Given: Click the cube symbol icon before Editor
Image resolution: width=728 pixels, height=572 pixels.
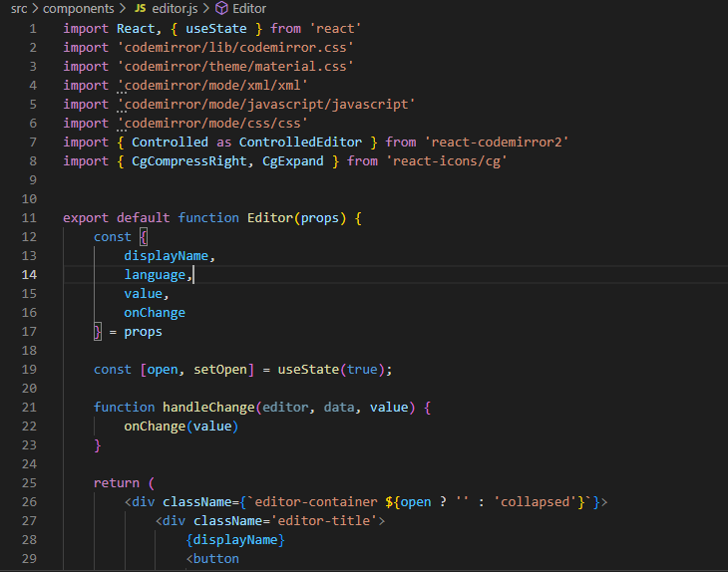Looking at the screenshot, I should click(221, 8).
